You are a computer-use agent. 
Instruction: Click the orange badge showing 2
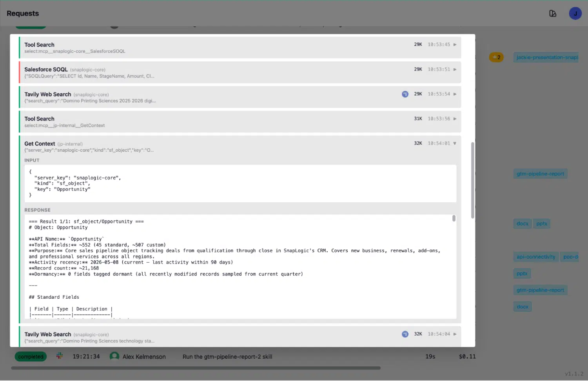[496, 57]
